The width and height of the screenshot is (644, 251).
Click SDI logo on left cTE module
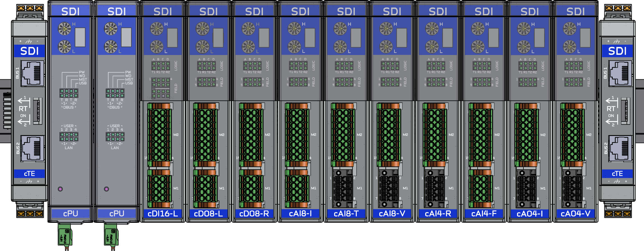[29, 51]
